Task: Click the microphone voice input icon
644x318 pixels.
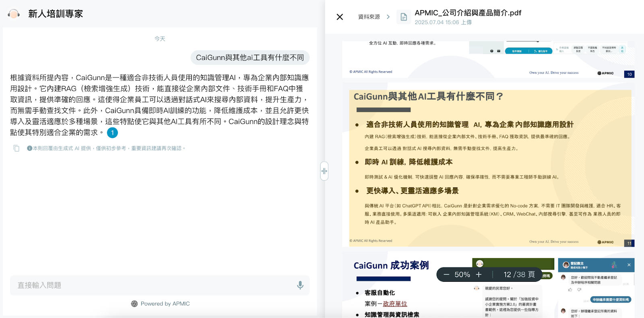Action: (x=300, y=285)
